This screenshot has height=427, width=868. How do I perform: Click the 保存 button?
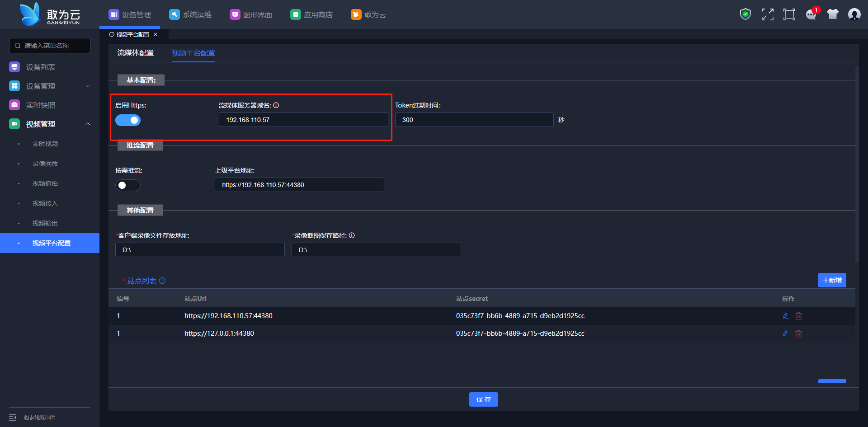point(483,399)
